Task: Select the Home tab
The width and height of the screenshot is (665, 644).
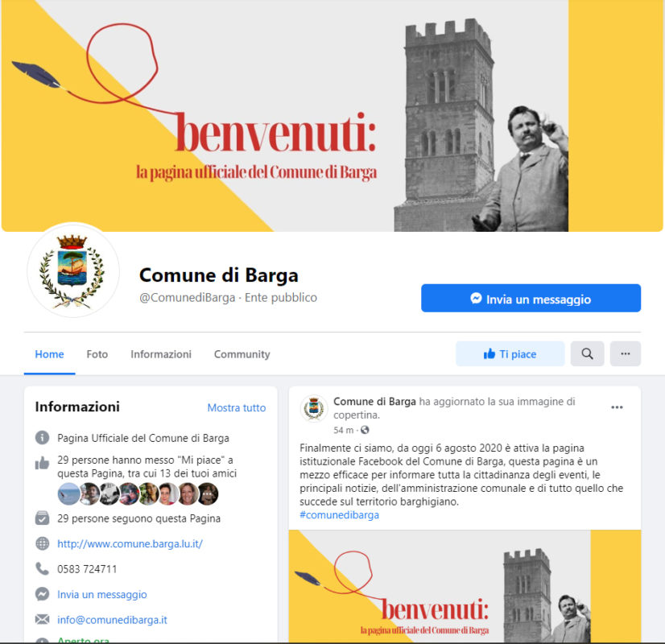Action: pos(49,354)
